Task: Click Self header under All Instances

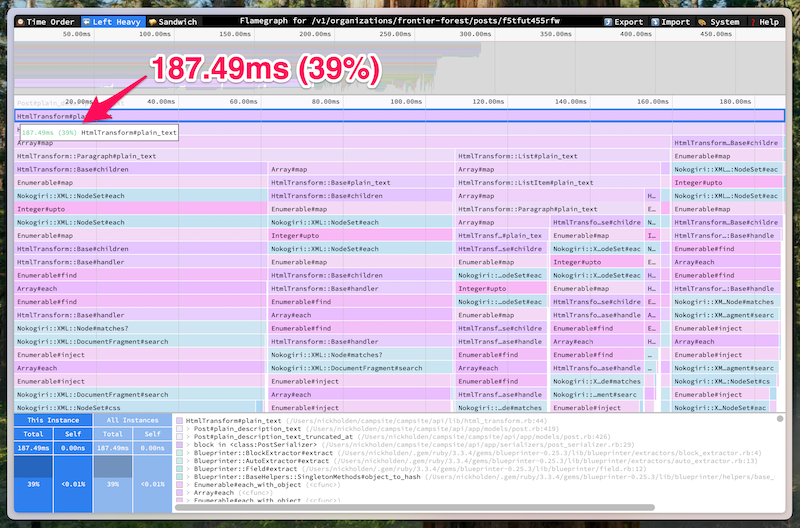Action: pyautogui.click(x=153, y=434)
